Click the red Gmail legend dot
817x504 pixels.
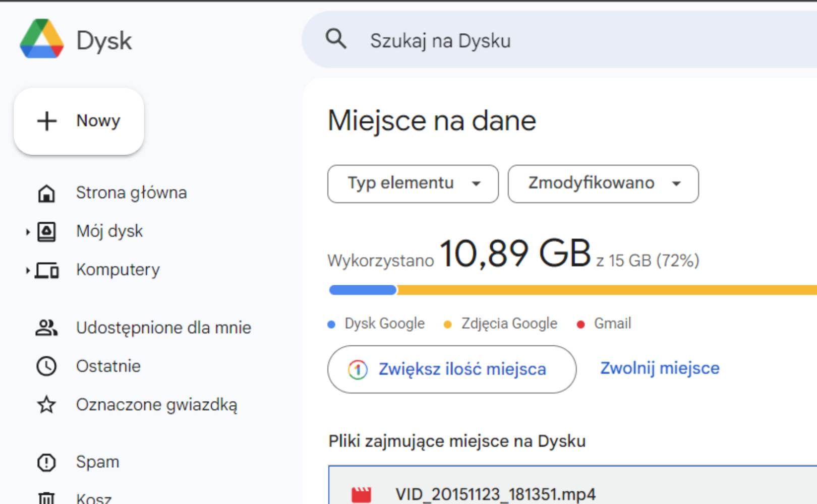click(580, 325)
